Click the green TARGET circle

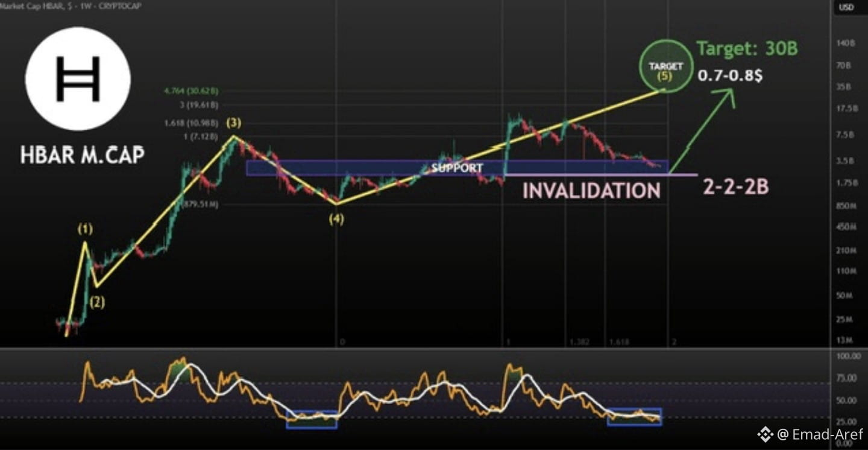(666, 66)
